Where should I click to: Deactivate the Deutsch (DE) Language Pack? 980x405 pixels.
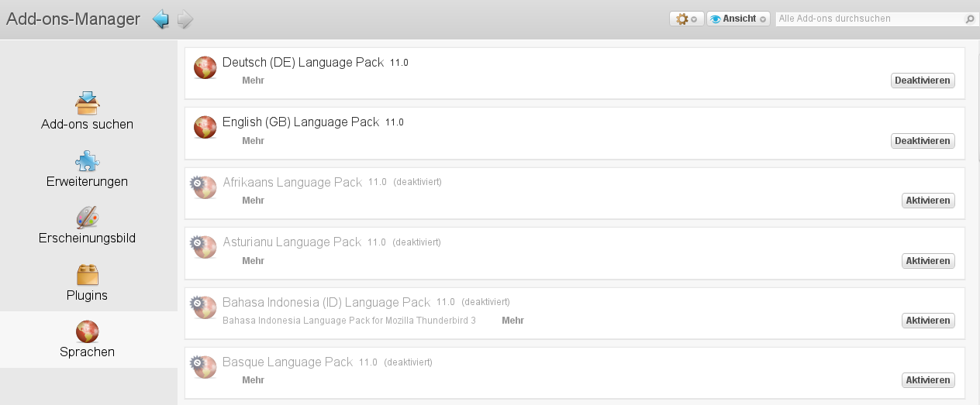pyautogui.click(x=922, y=81)
